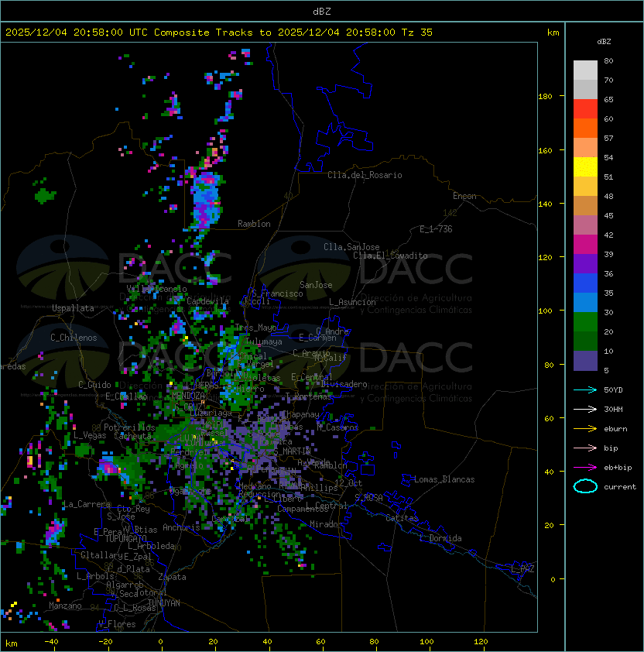The width and height of the screenshot is (644, 652).
Task: Click the 'Potrerillos' map label
Action: pos(129,427)
